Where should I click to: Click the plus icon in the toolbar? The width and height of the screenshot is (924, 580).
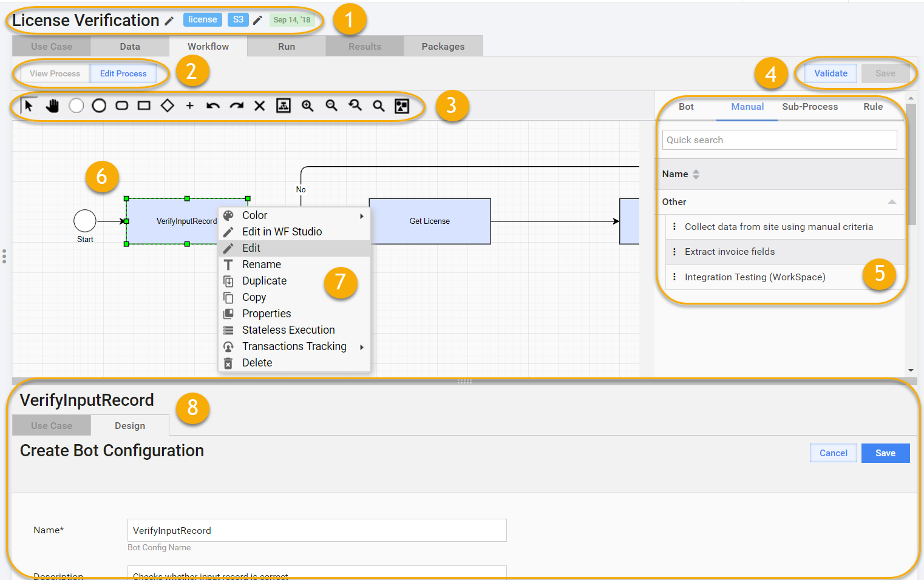[x=190, y=106]
